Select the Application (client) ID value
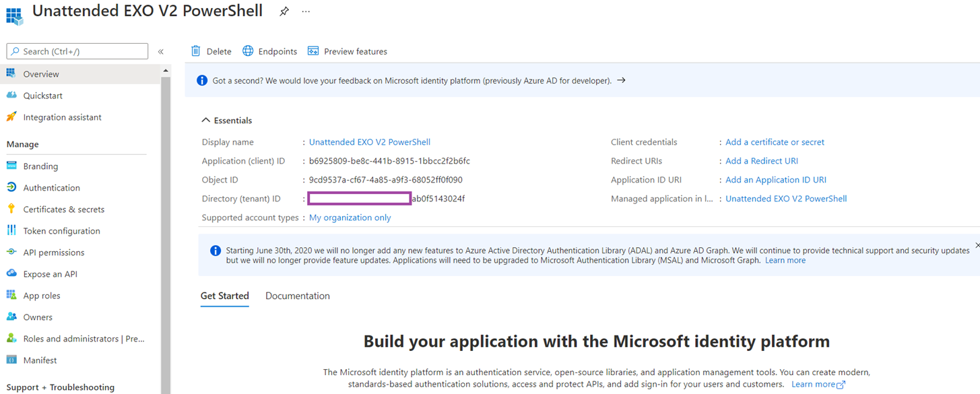 [x=389, y=161]
